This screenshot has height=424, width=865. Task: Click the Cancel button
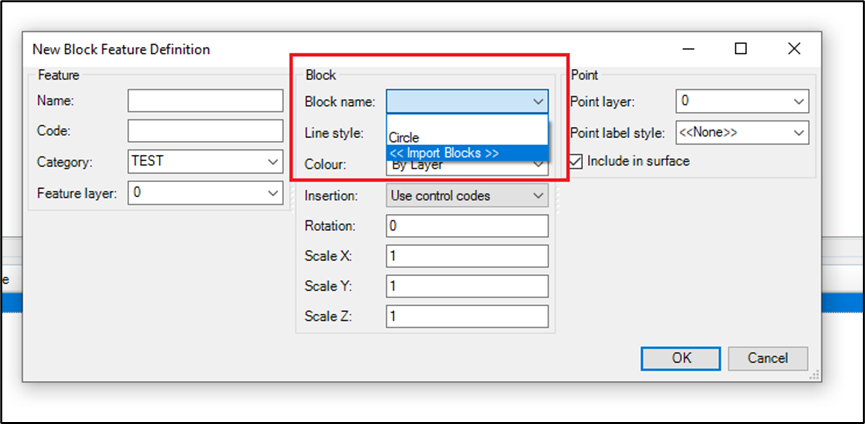[768, 358]
